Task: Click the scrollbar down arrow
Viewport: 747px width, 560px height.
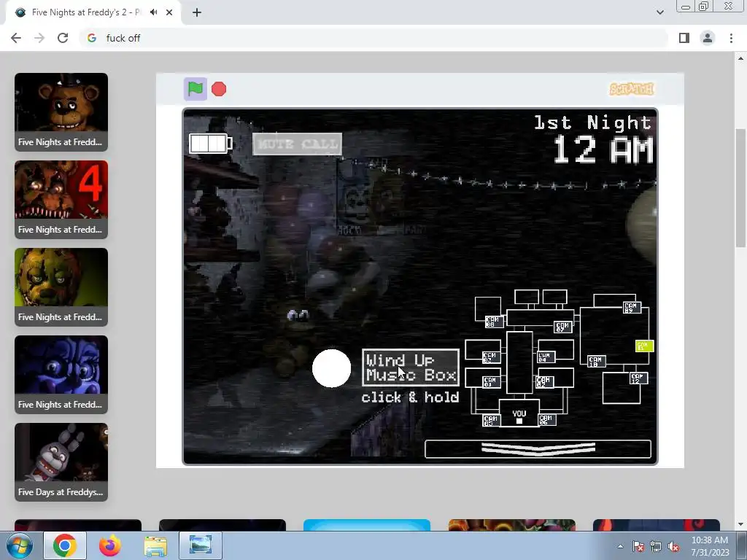Action: coord(740,525)
